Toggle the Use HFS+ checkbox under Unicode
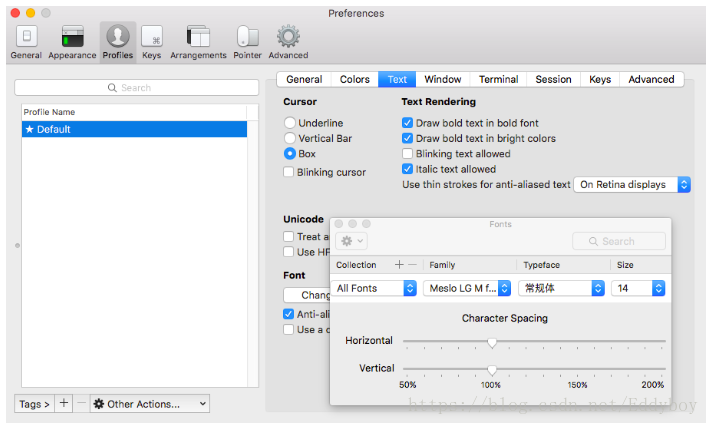Image resolution: width=709 pixels, height=425 pixels. click(288, 252)
